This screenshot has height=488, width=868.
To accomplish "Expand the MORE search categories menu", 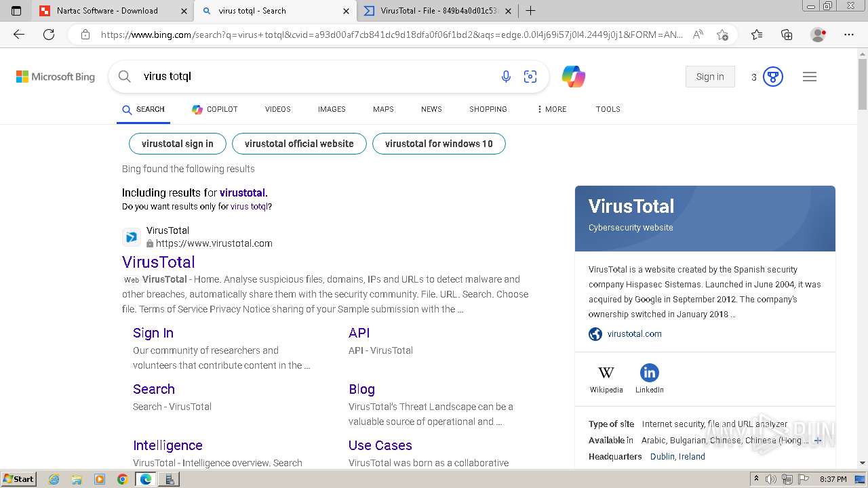I will point(551,109).
